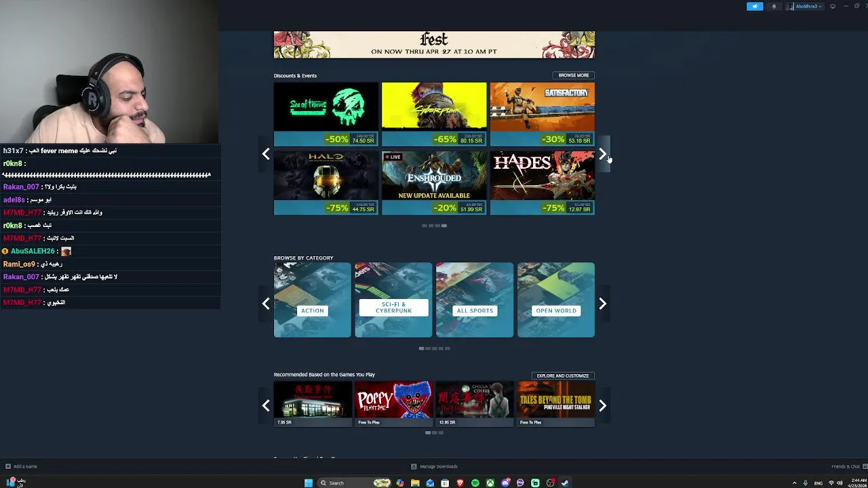Select first Browse by Category page dot
Screen dimensions: 868x488
tap(421, 348)
